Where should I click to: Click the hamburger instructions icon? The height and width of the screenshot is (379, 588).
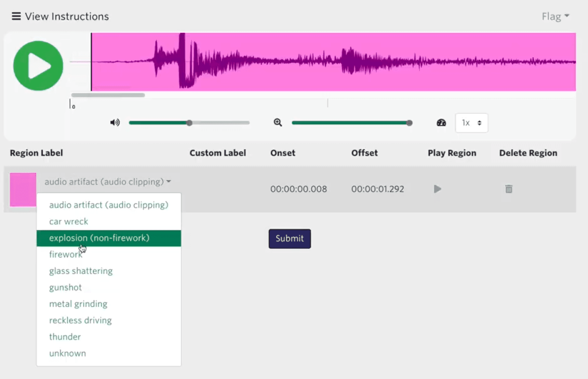pyautogui.click(x=16, y=16)
